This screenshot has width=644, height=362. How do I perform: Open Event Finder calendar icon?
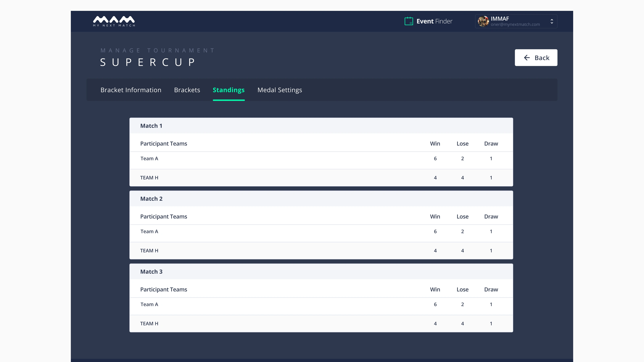409,21
